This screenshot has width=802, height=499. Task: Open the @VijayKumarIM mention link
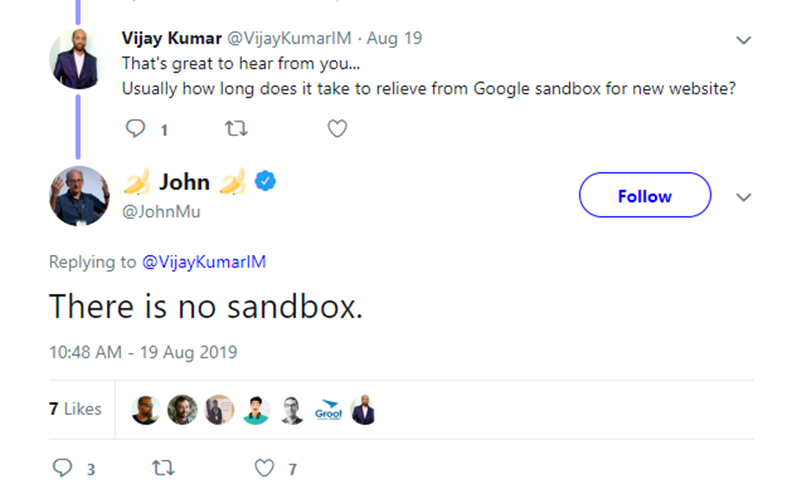tap(203, 262)
